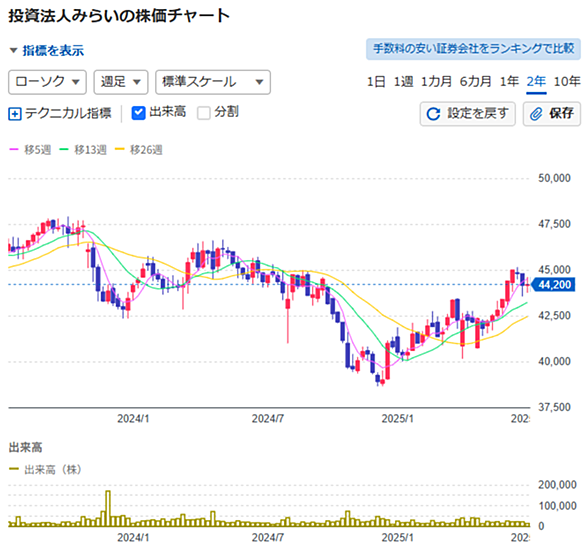Select the 6カ月 time range
586x545 pixels.
(475, 81)
